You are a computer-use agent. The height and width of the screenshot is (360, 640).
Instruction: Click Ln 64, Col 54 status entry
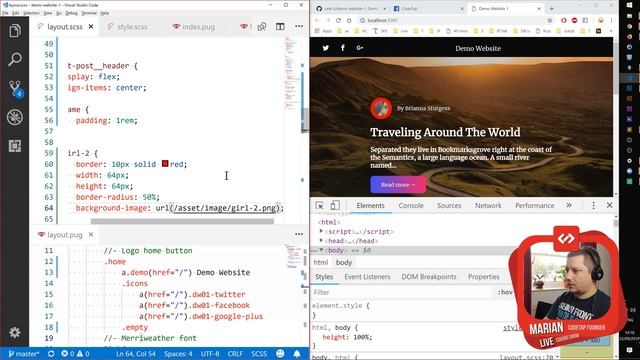(136, 354)
